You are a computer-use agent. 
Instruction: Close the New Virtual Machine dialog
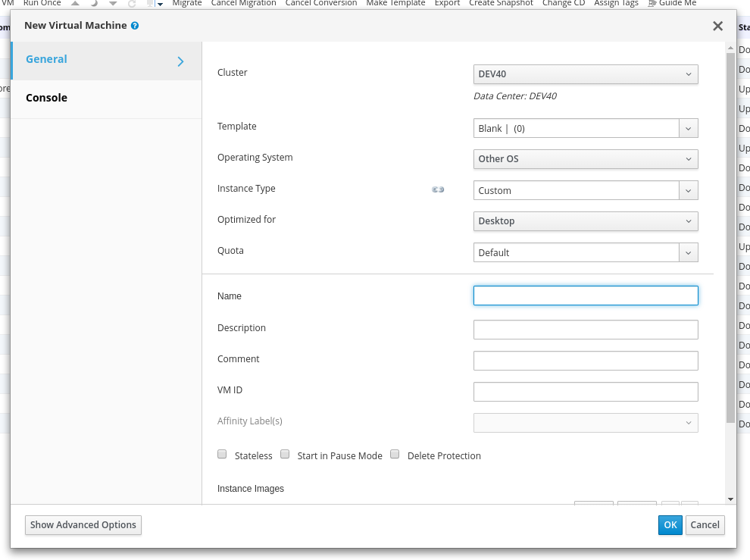(x=717, y=26)
